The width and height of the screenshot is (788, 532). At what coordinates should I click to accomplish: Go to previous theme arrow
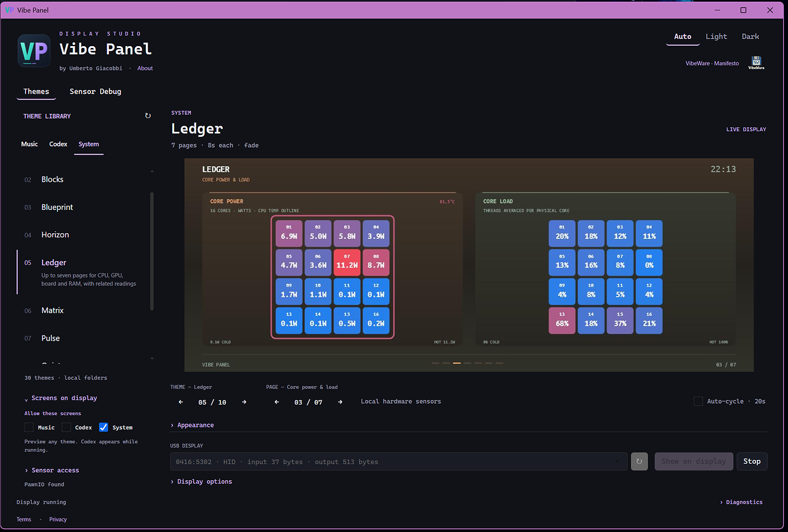[181, 402]
